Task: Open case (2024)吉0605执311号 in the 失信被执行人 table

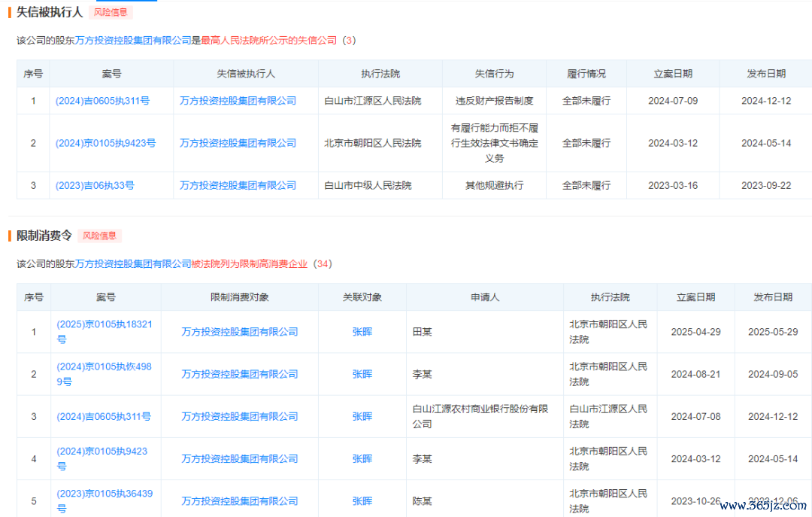Action: click(x=102, y=101)
